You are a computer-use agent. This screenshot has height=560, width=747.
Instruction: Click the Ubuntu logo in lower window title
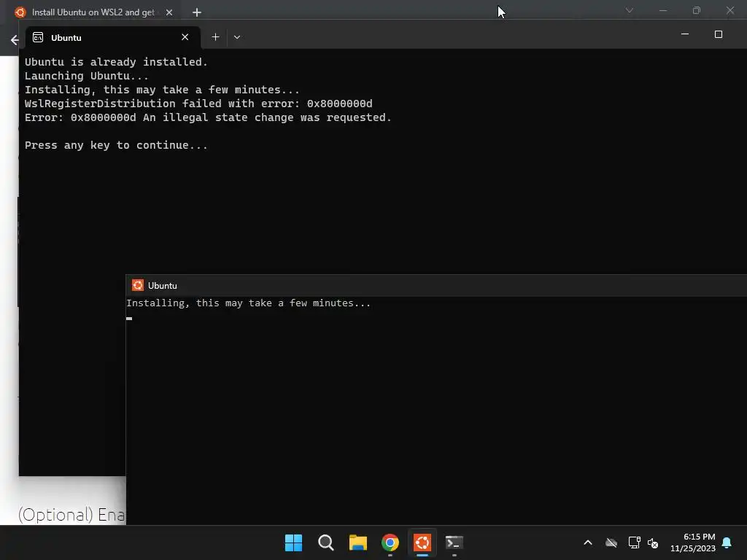pyautogui.click(x=138, y=285)
